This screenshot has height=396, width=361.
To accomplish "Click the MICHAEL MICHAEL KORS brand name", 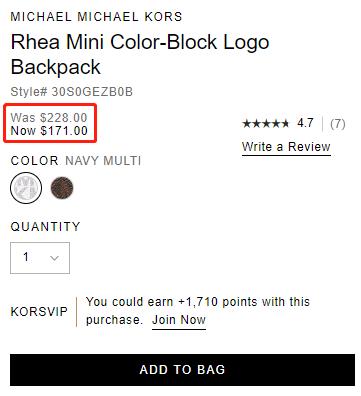I will tap(96, 17).
